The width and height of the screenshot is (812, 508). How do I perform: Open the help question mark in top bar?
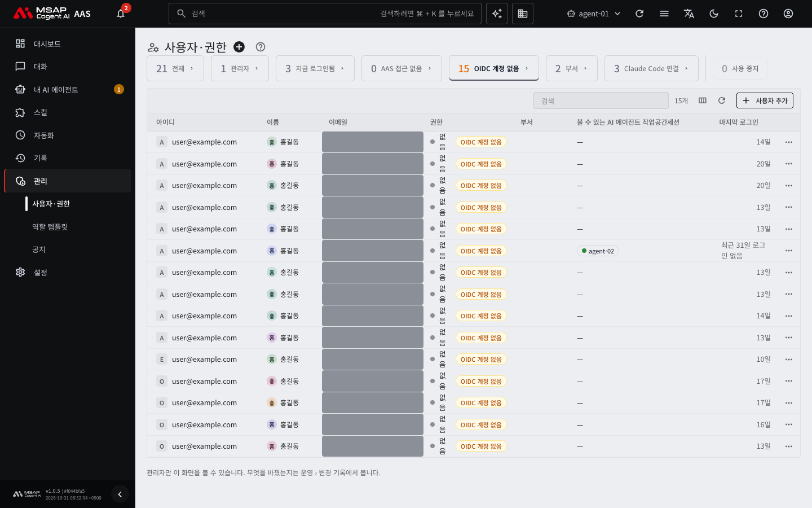pyautogui.click(x=764, y=14)
